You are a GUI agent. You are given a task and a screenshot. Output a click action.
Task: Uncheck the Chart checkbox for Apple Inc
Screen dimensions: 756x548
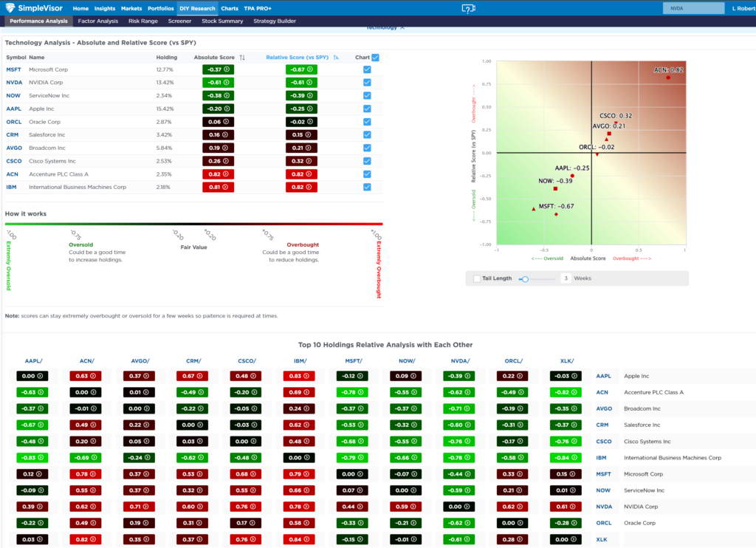[x=367, y=109]
